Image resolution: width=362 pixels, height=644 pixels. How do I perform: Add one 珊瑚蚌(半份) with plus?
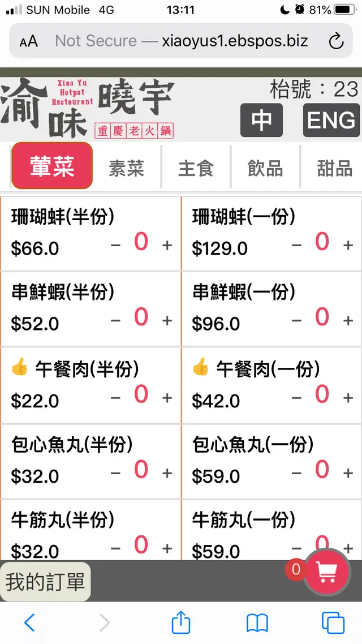point(167,246)
